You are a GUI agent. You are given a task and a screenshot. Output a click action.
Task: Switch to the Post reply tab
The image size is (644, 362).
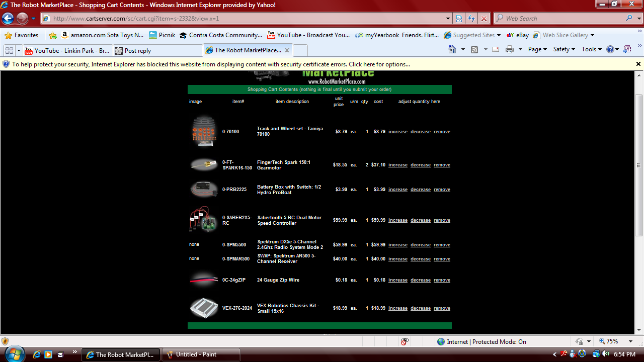tap(157, 50)
